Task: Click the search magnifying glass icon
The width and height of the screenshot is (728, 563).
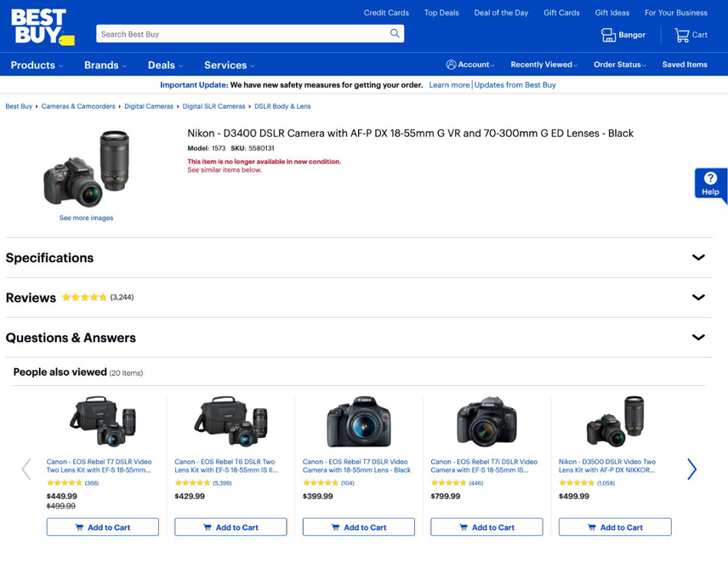Action: point(394,31)
